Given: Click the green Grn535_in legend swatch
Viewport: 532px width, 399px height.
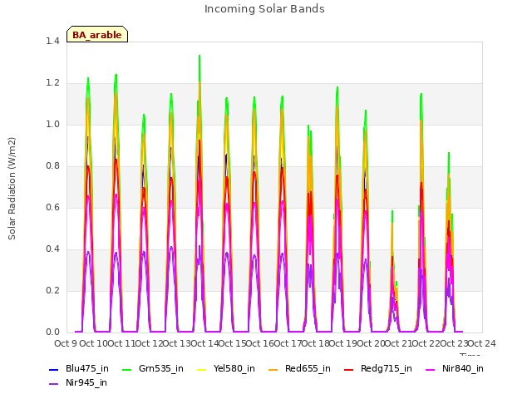Looking at the screenshot, I should pyautogui.click(x=127, y=369).
